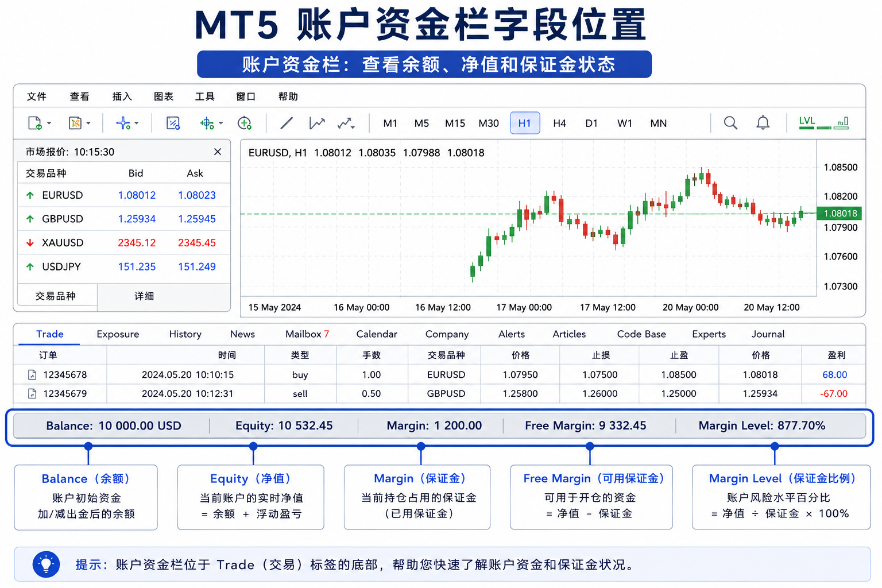Switch chart to W1 timeframe
This screenshot has width=882, height=588.
[625, 123]
